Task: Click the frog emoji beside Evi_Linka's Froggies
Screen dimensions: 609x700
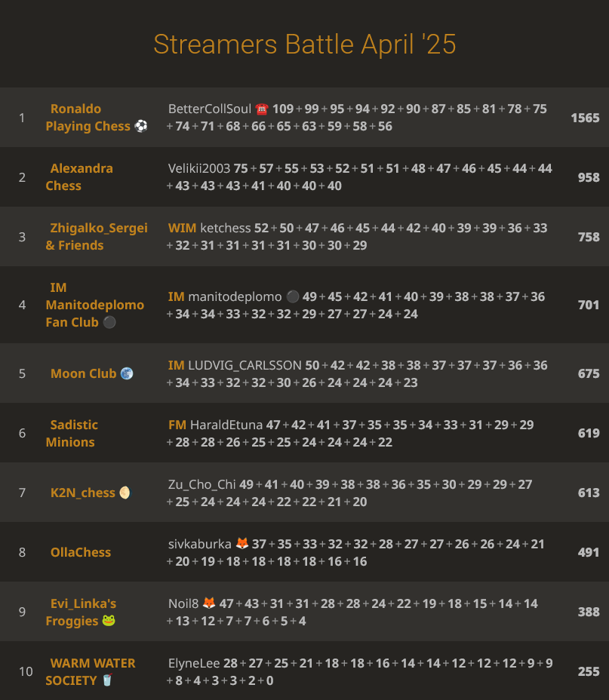Action: [x=109, y=622]
